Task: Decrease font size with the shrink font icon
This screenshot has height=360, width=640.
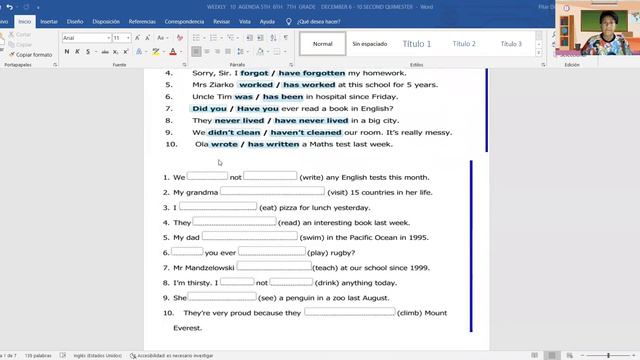Action: pyautogui.click(x=147, y=38)
